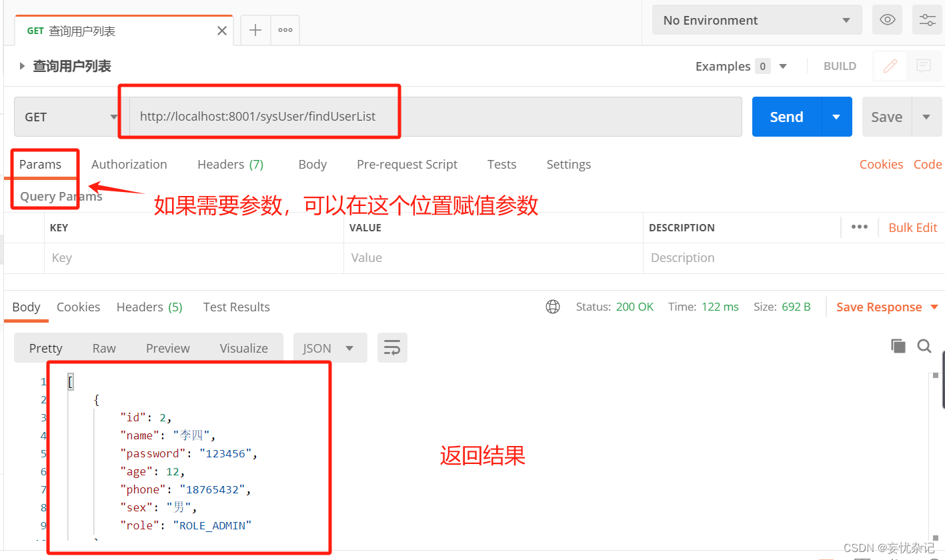
Task: Click the "123456" password value
Action: 225,453
